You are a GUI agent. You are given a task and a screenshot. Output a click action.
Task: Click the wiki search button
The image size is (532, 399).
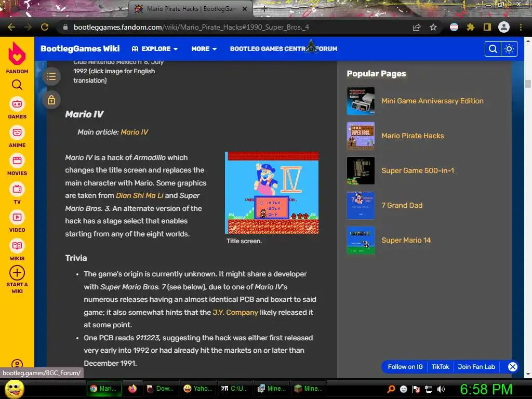click(493, 49)
